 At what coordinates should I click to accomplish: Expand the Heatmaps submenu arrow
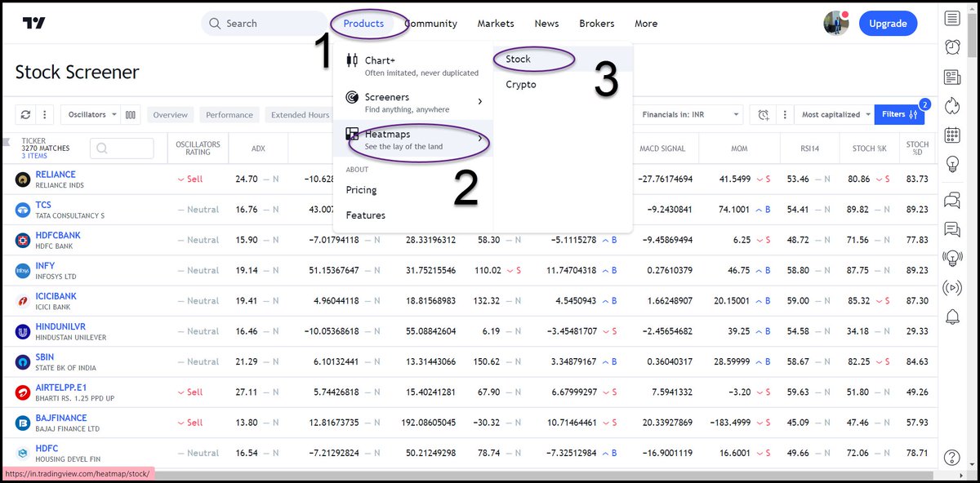(x=480, y=139)
